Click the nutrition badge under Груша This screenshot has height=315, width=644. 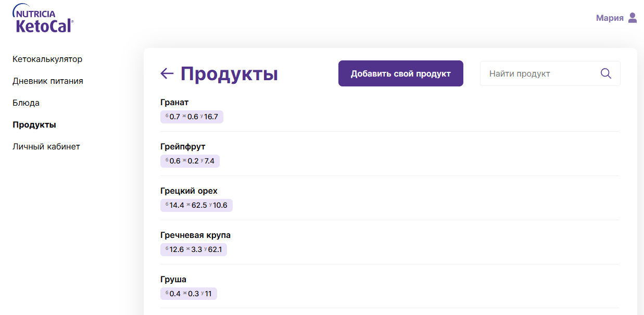(x=188, y=294)
